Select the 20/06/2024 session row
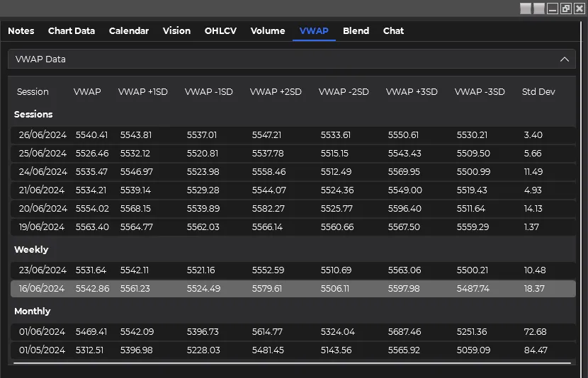 (x=293, y=208)
